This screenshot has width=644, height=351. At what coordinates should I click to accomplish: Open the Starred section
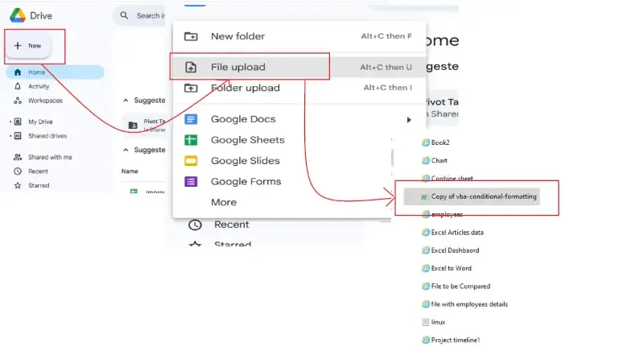[38, 185]
